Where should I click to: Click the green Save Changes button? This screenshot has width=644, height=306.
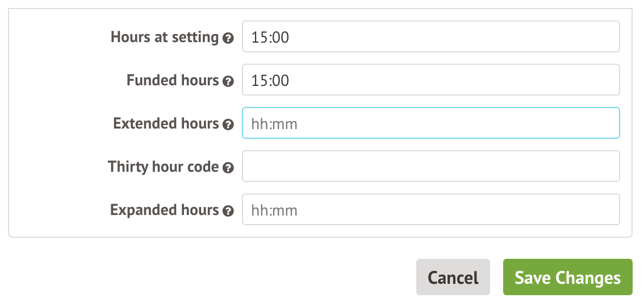coord(567,278)
